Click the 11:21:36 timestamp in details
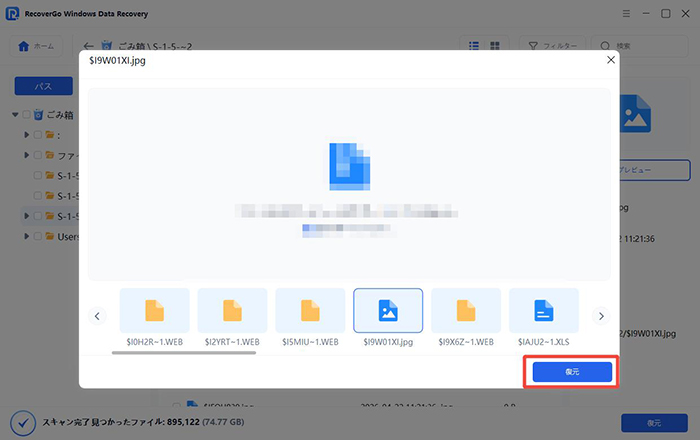This screenshot has width=700, height=440. click(x=639, y=239)
